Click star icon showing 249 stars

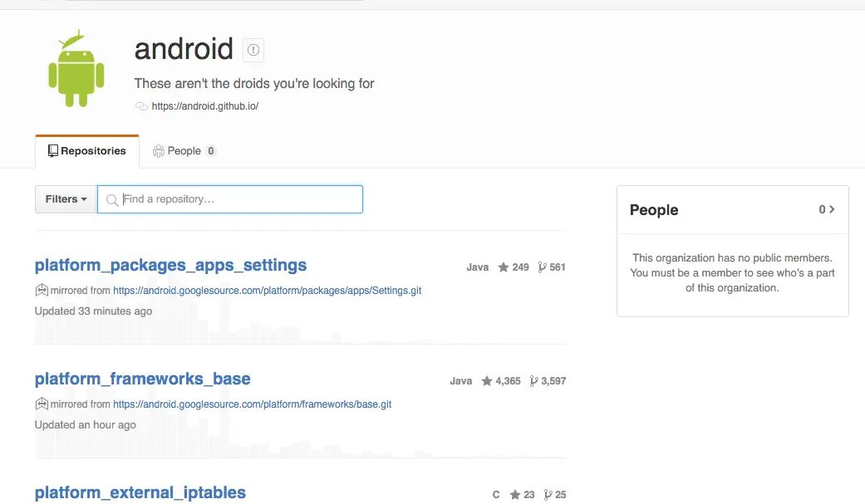click(503, 267)
